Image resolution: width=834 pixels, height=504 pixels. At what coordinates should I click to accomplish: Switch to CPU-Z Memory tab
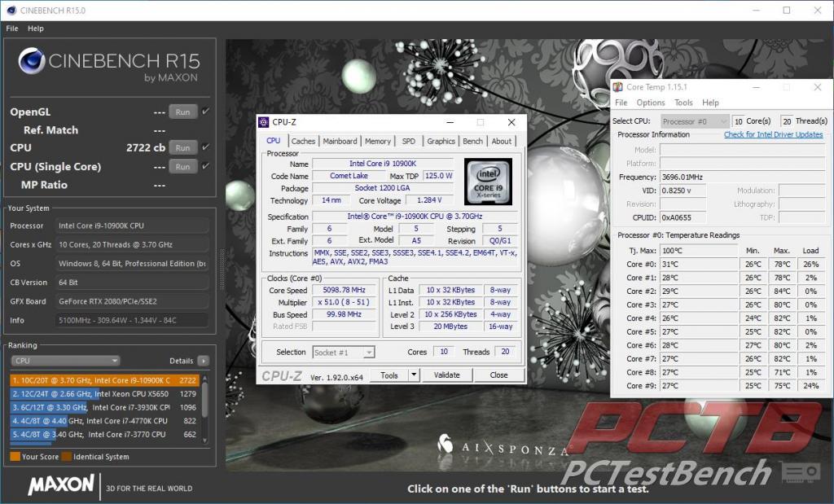point(378,141)
